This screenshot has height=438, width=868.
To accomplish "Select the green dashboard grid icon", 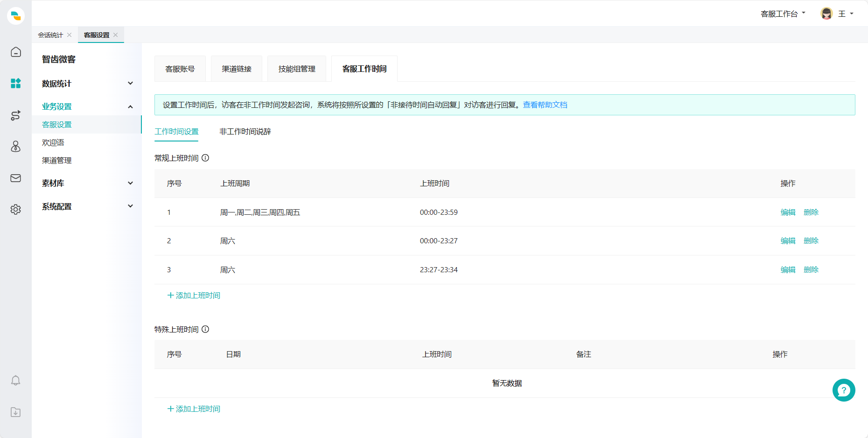I will click(16, 84).
